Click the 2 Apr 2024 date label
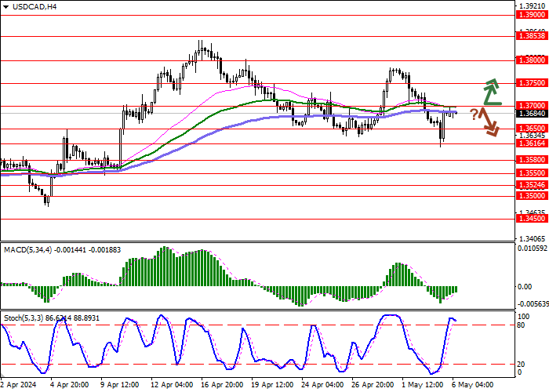 [x=16, y=384]
